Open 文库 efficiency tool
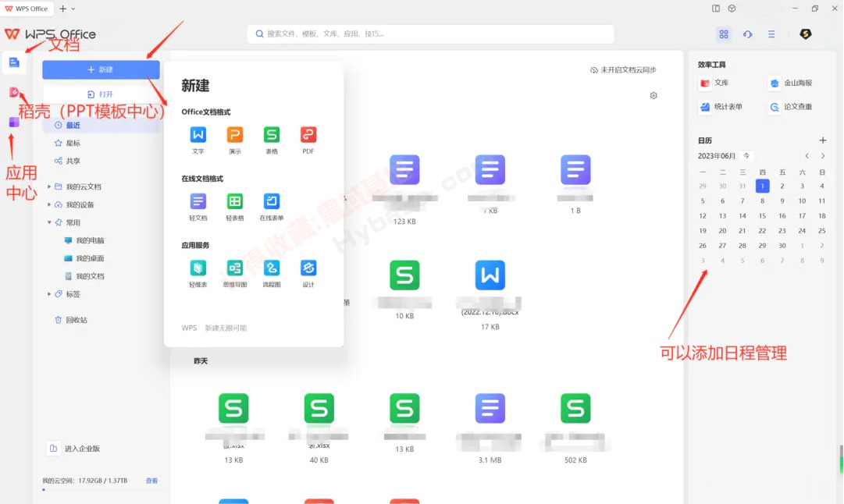The image size is (844, 504). coord(714,83)
